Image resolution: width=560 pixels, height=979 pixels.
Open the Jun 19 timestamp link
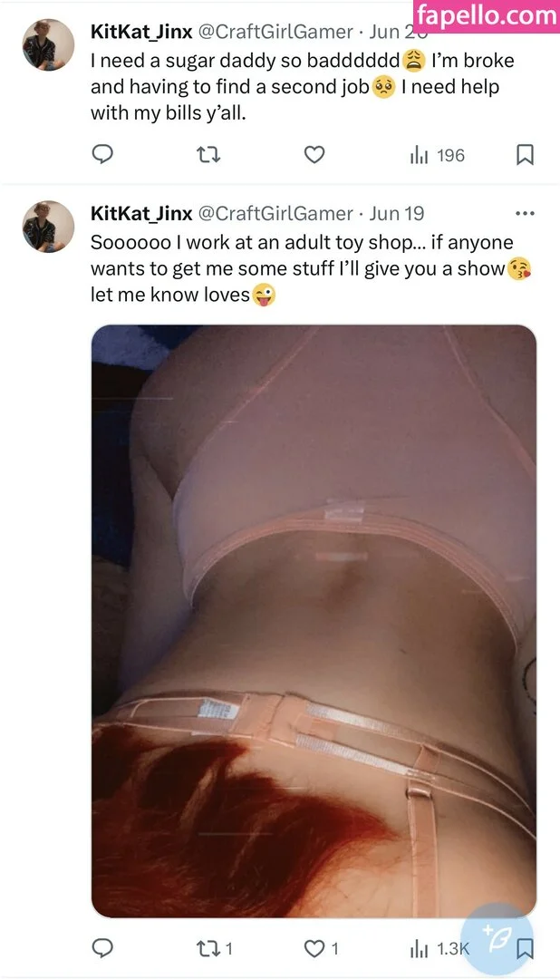pos(396,214)
